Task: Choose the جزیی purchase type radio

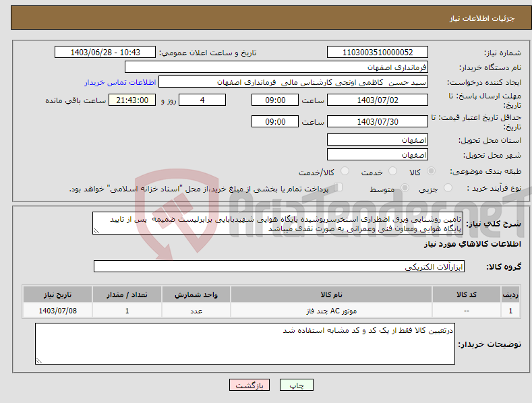Action: click(448, 187)
